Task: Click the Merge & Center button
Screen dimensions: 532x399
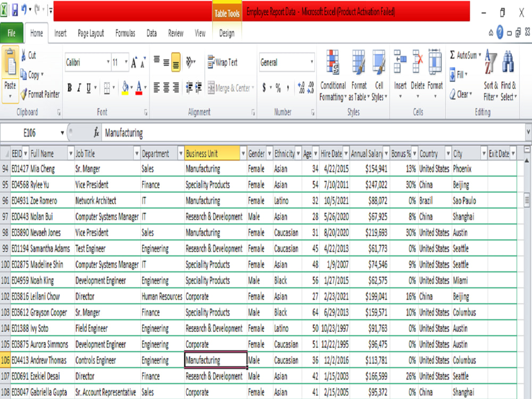Action: tap(230, 88)
